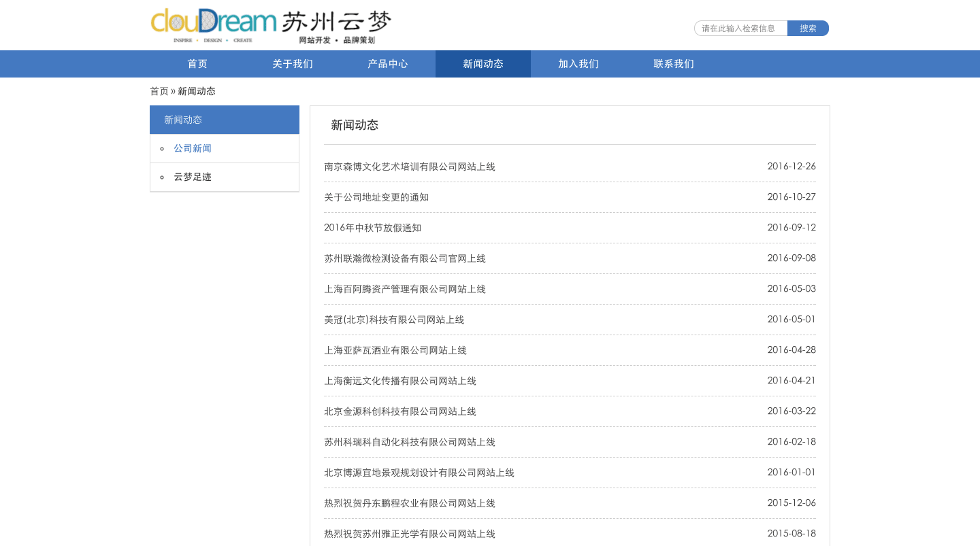
Task: Open 产品中心 navigation menu item
Action: coord(388,64)
